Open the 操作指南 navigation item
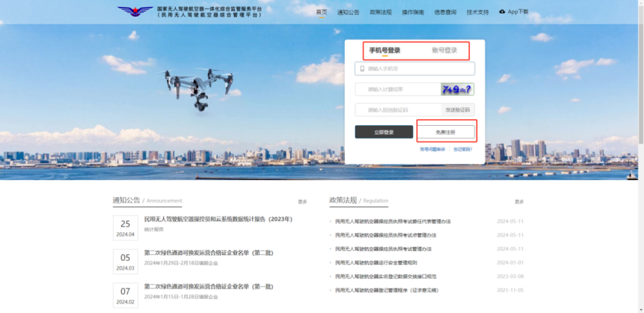The height and width of the screenshot is (313, 644). (x=413, y=13)
